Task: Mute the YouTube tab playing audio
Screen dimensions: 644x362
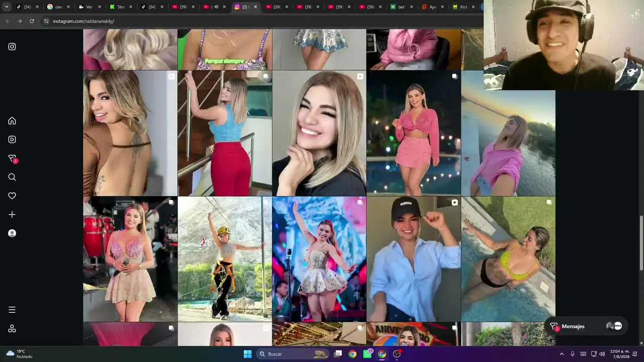Action: (x=216, y=7)
